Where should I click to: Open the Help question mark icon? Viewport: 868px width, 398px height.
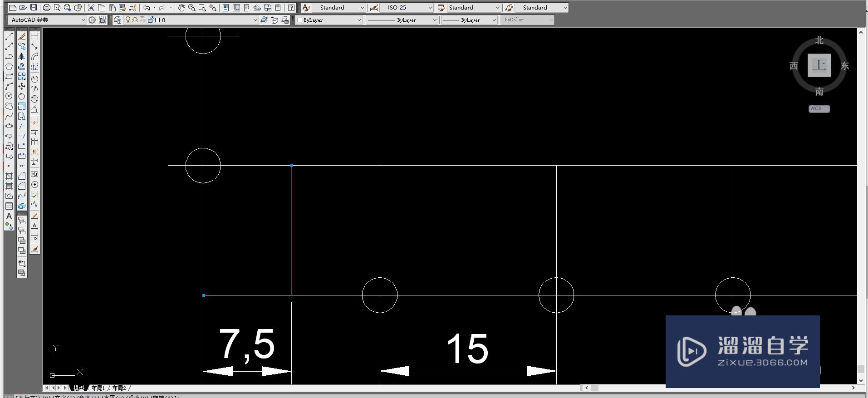coord(291,8)
